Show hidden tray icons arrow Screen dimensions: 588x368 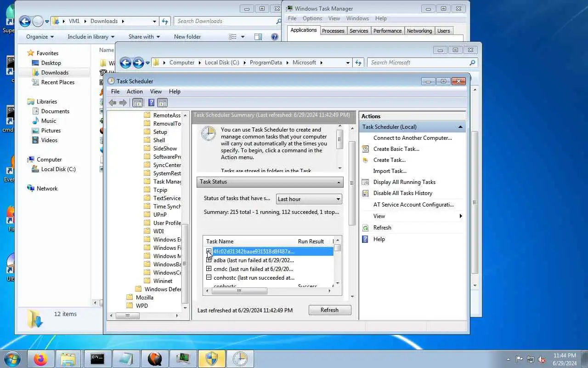pos(508,359)
